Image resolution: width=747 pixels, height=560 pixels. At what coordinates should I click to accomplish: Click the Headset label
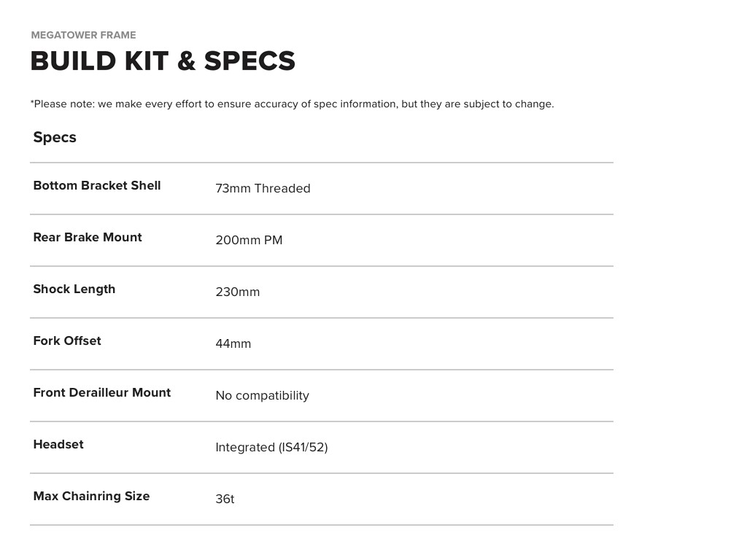pos(58,445)
